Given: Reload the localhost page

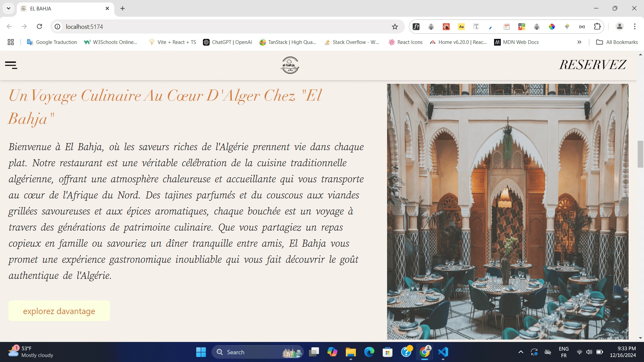Looking at the screenshot, I should pos(39,26).
